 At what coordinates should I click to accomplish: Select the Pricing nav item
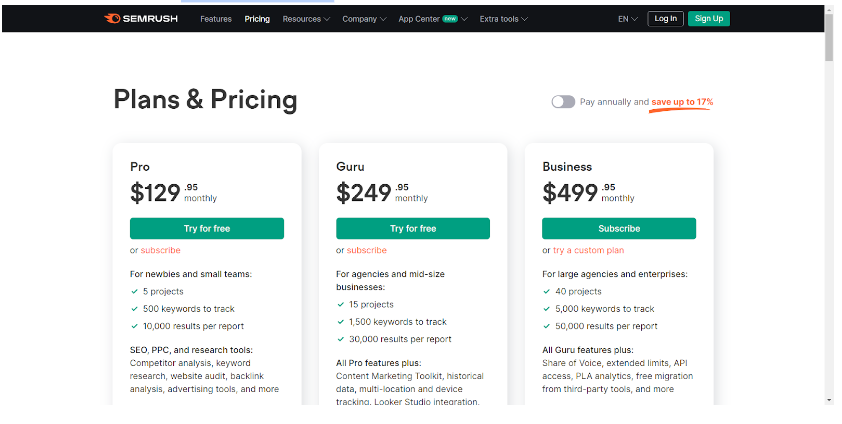click(257, 19)
